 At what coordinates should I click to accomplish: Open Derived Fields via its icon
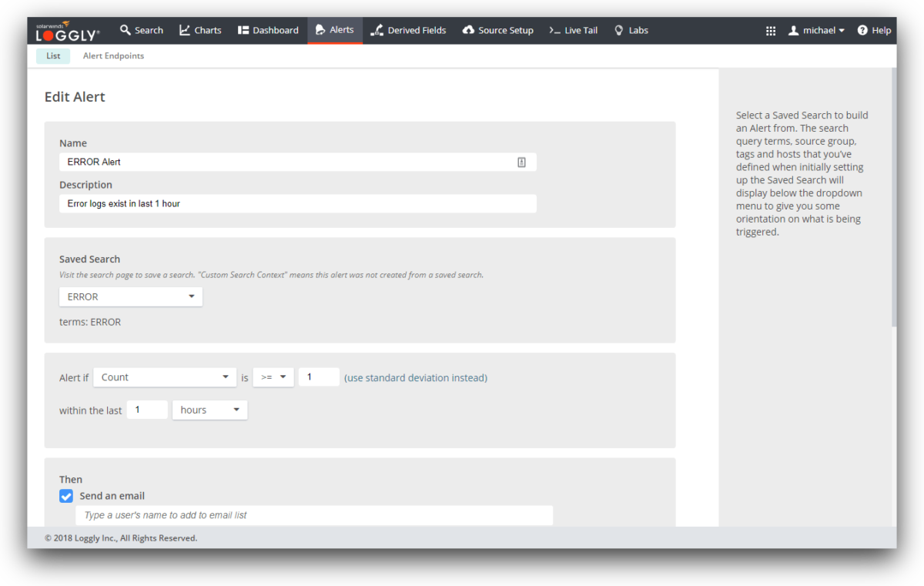pyautogui.click(x=377, y=30)
